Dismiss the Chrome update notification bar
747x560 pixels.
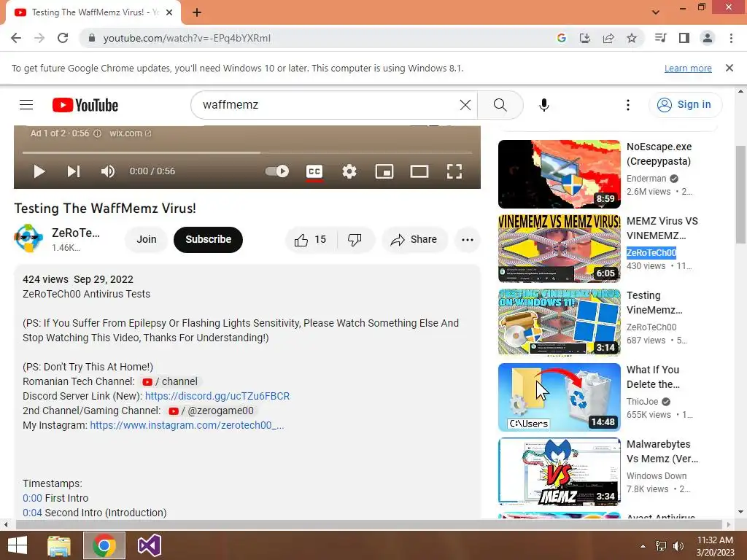[x=729, y=68]
